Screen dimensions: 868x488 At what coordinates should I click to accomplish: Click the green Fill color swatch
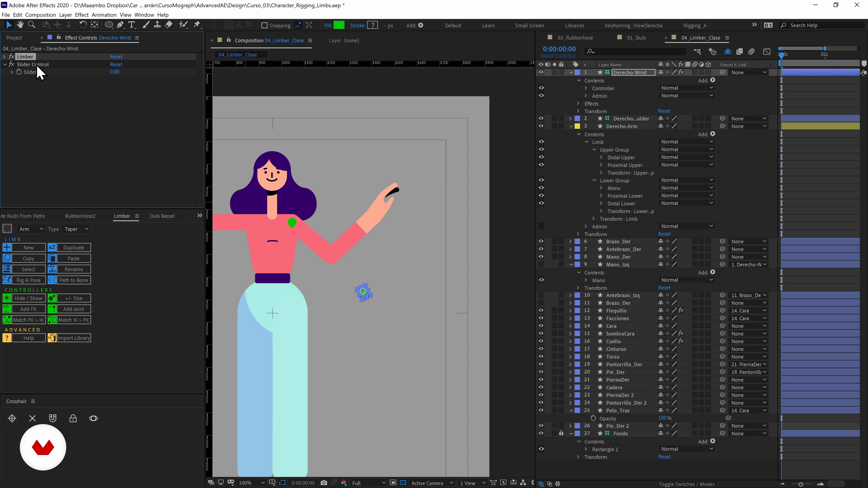tap(339, 25)
